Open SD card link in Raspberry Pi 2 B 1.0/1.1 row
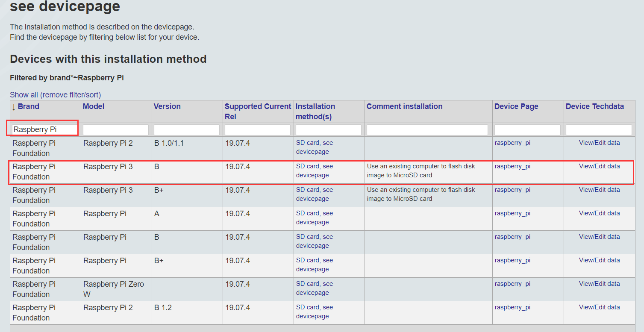 point(307,143)
